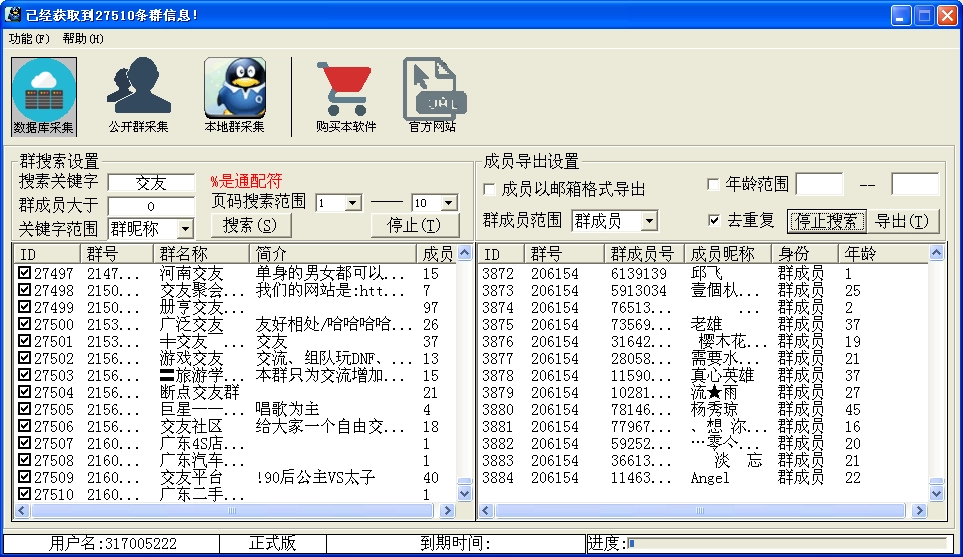Toggle 成员以邮箱格式导出 checkbox
Image resolution: width=963 pixels, height=557 pixels.
pyautogui.click(x=489, y=190)
